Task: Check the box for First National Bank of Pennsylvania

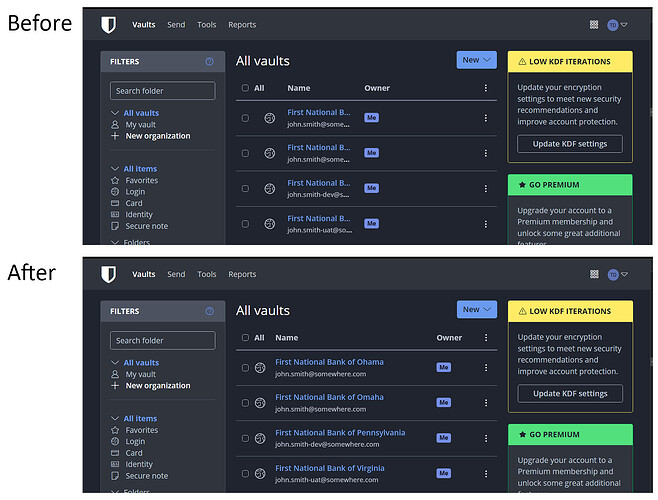Action: pyautogui.click(x=245, y=438)
